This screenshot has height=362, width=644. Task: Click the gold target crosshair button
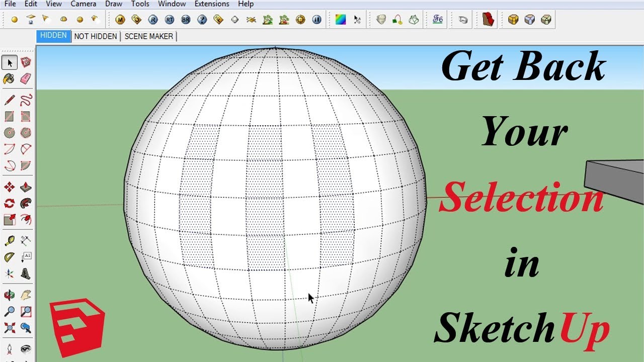coord(301,20)
